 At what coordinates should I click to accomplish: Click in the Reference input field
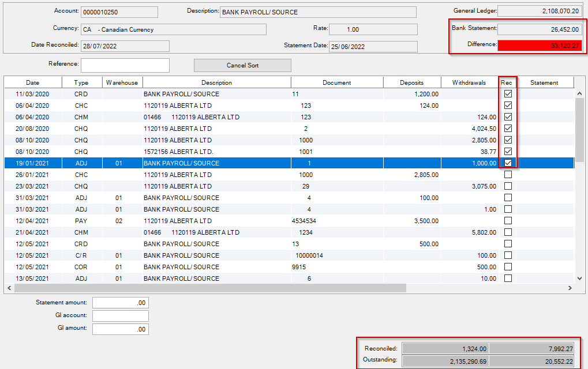click(x=125, y=65)
